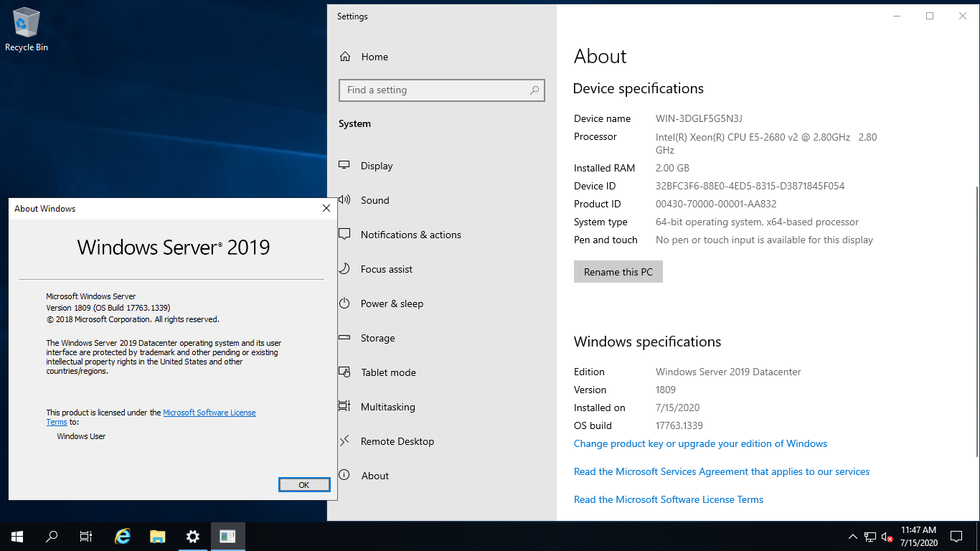Click the Windows specifications heading
Viewport: 980px width, 551px height.
(647, 342)
